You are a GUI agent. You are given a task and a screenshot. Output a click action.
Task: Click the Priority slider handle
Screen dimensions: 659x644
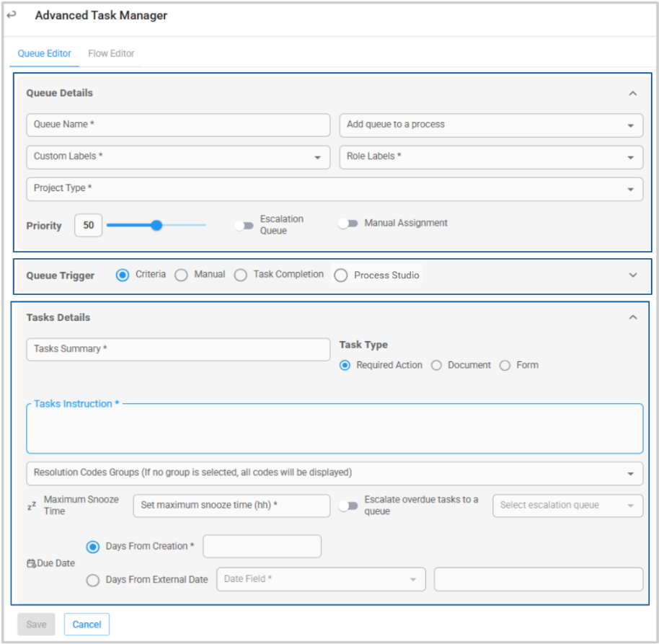click(x=156, y=226)
